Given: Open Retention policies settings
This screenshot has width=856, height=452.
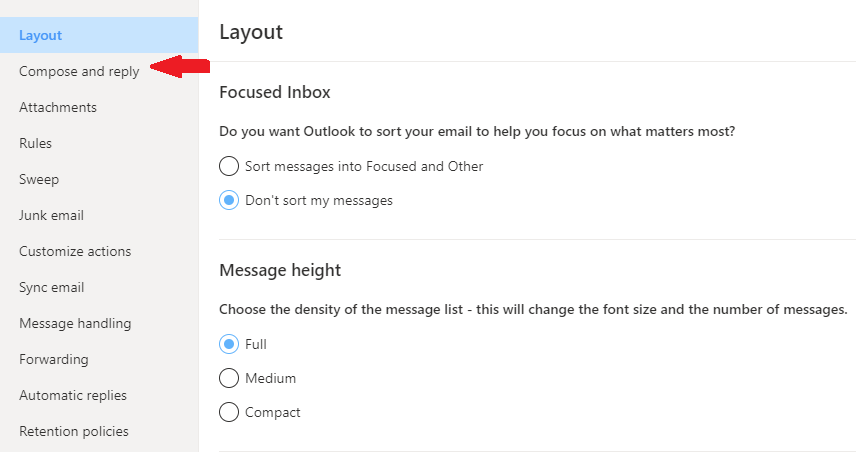Looking at the screenshot, I should (x=74, y=432).
